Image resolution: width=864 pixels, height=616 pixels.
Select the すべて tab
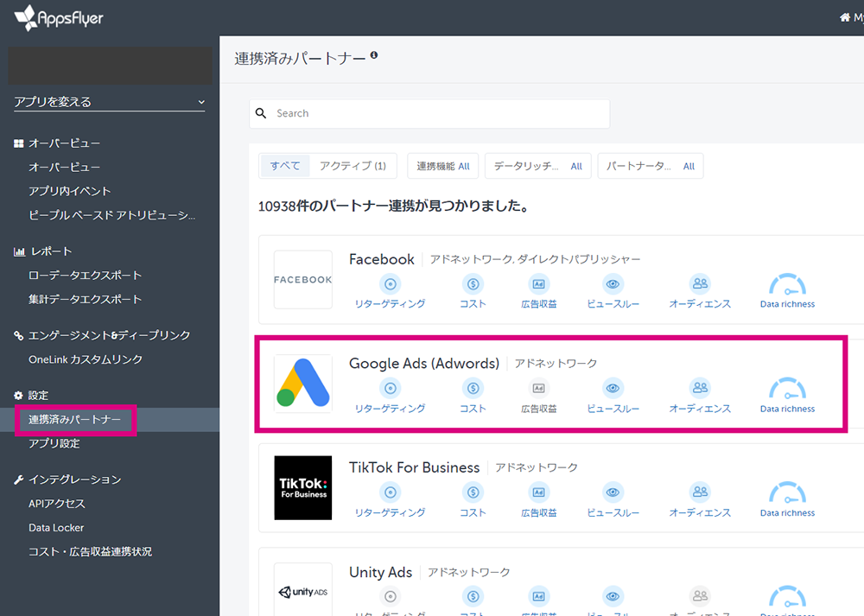pos(285,166)
